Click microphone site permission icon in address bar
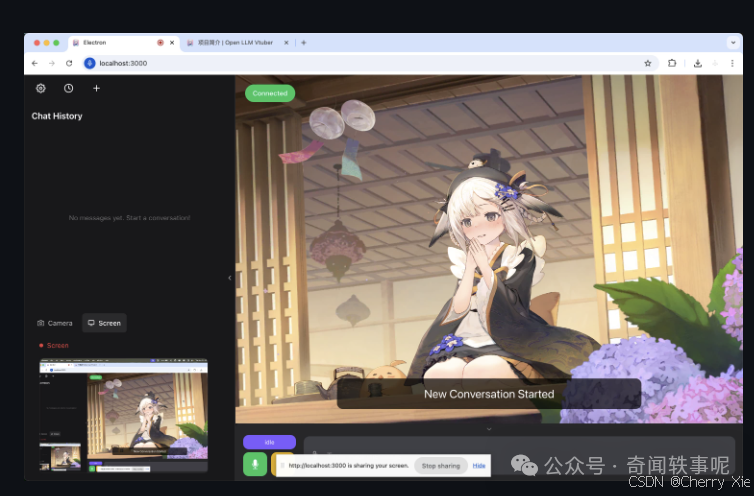The image size is (754, 496). [x=90, y=63]
